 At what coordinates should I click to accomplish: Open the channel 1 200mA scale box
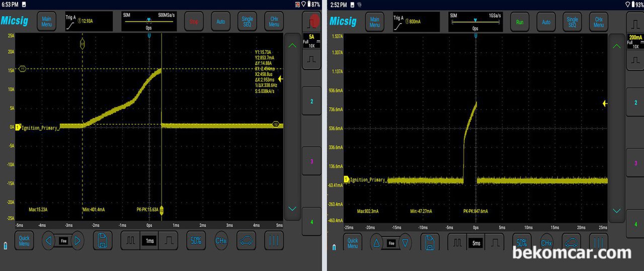point(635,41)
